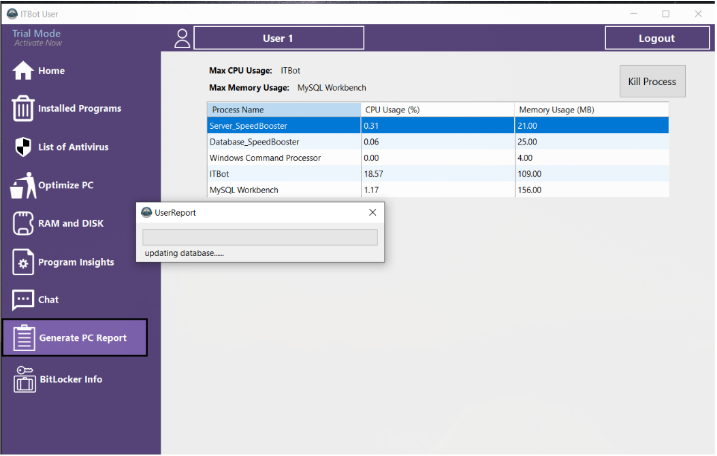Click the user profile silhouette icon
Image resolution: width=717 pixels, height=456 pixels.
[182, 38]
